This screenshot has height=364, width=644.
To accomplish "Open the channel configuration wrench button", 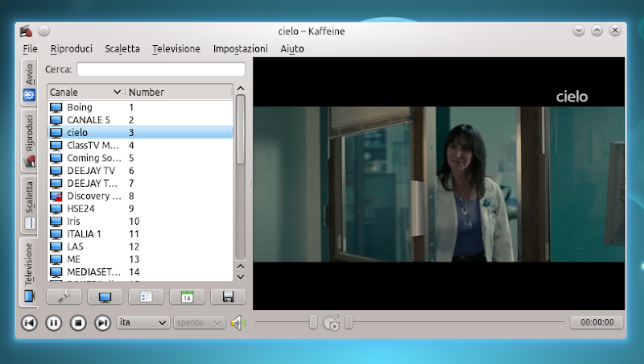I will tap(64, 296).
